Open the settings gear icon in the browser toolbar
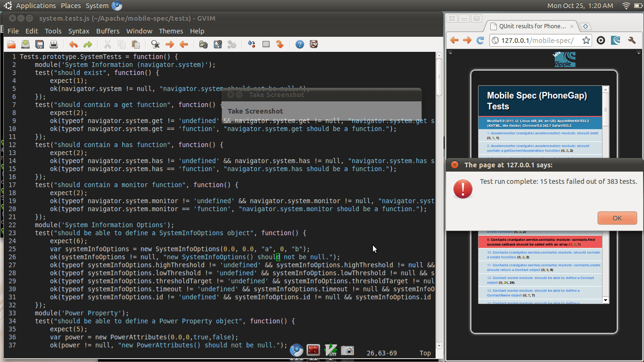 (x=601, y=41)
